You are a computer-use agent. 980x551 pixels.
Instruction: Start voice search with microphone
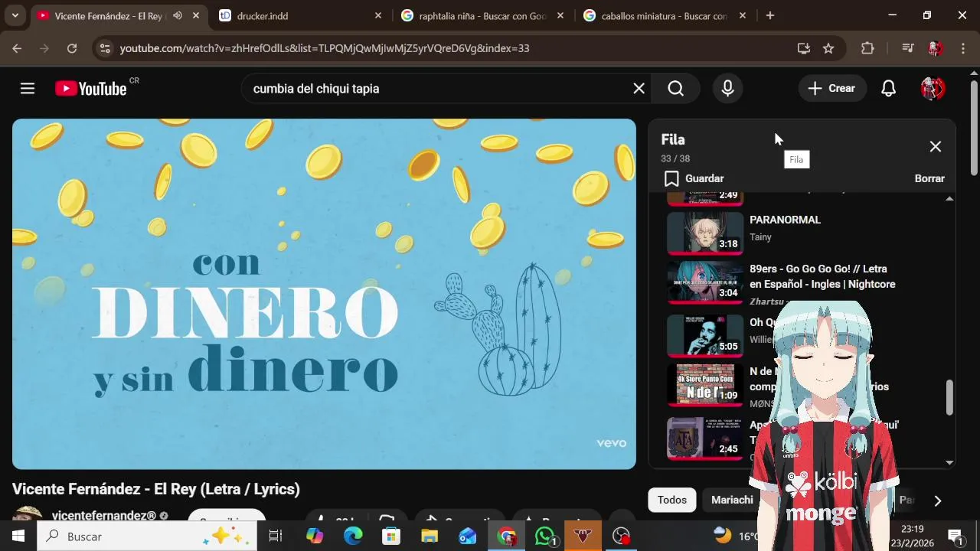click(727, 89)
